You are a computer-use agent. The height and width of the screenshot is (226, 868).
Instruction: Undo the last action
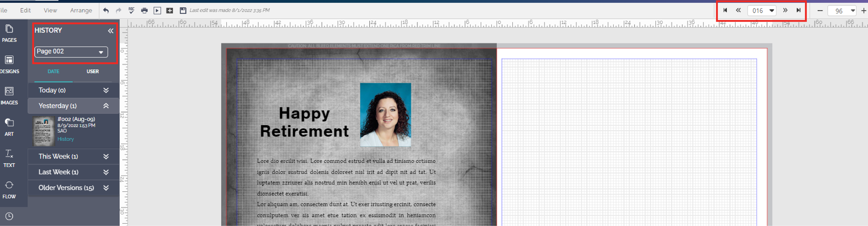pyautogui.click(x=106, y=10)
